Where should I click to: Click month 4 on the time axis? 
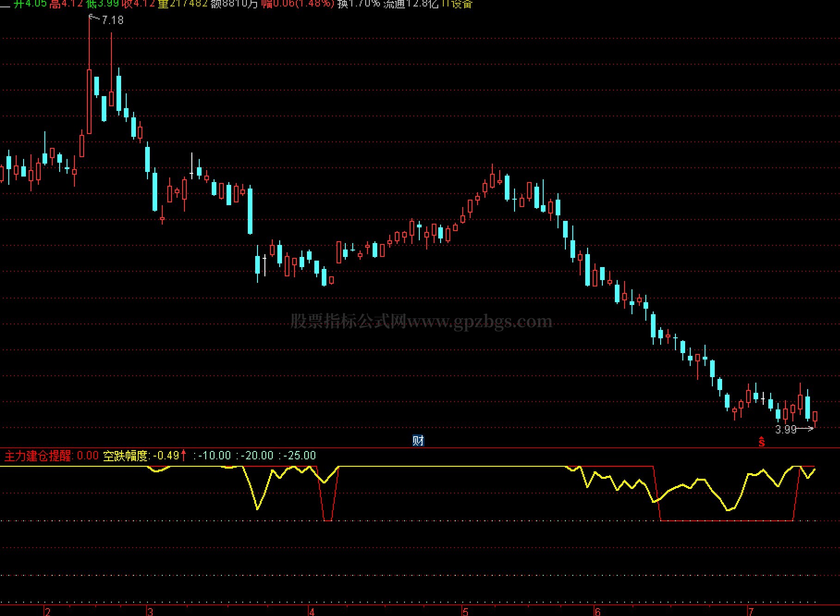(312, 611)
